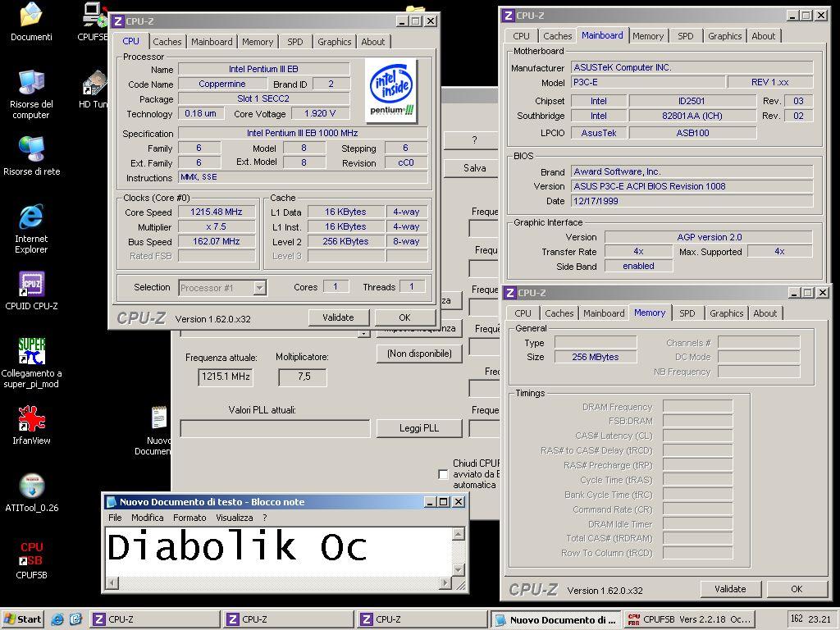Click the Code Name Coppermine value
Screen dimensions: 840x630
click(x=222, y=84)
